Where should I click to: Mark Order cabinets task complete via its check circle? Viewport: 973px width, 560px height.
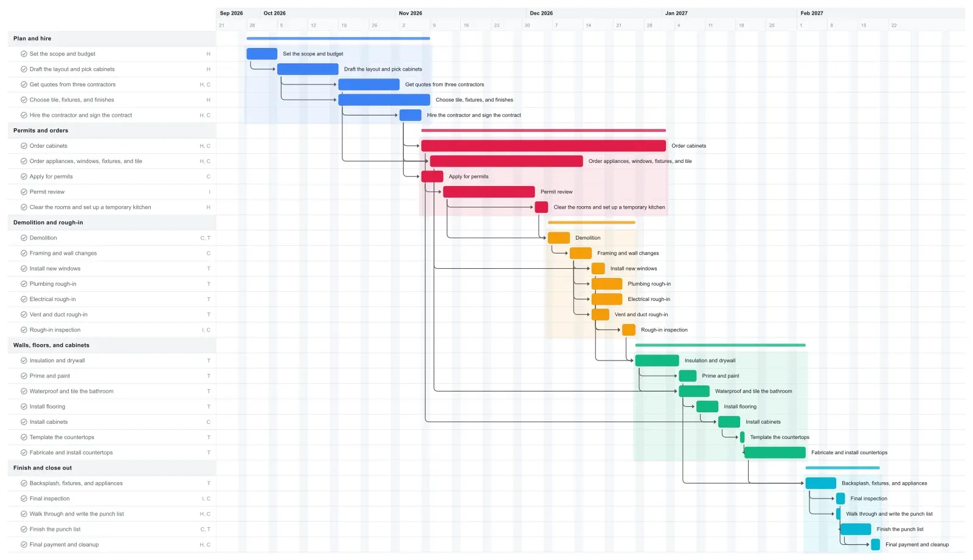coord(24,146)
